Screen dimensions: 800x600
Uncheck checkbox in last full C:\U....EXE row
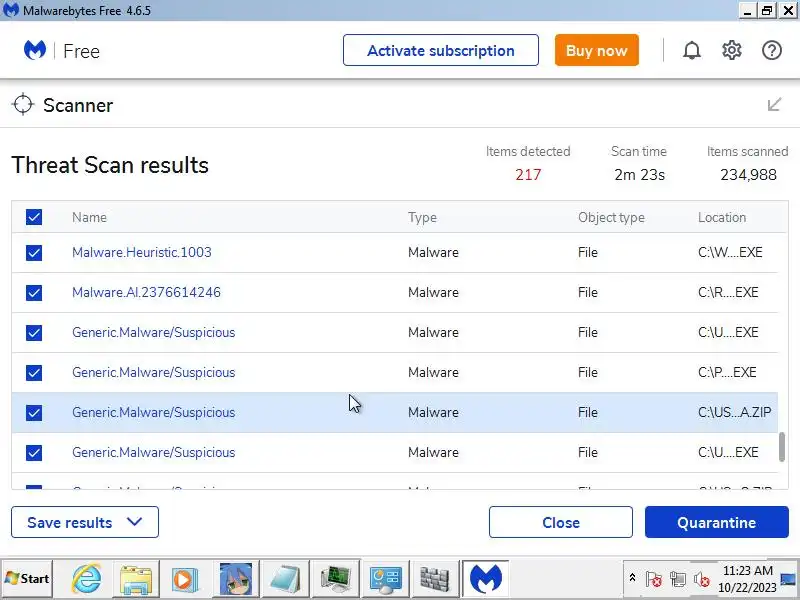pos(34,453)
